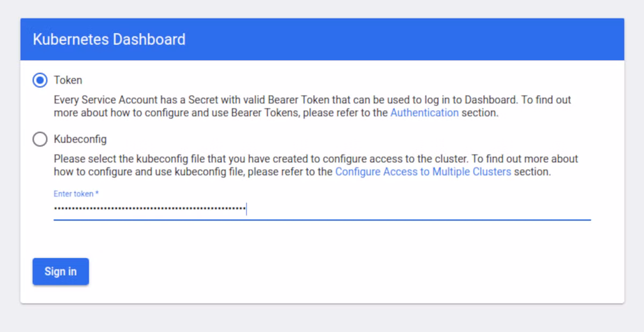Click the Token option label text
This screenshot has height=332, width=644.
(x=68, y=81)
